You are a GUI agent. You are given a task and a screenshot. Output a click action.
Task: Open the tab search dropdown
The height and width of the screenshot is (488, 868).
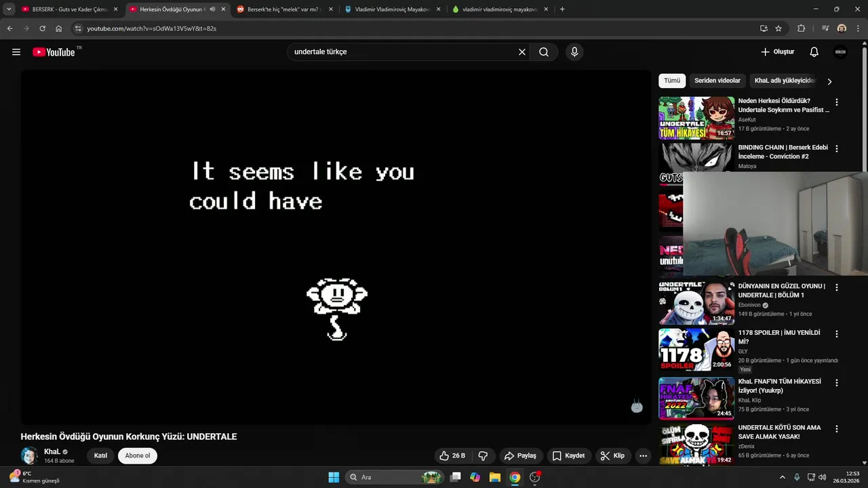pos(9,9)
